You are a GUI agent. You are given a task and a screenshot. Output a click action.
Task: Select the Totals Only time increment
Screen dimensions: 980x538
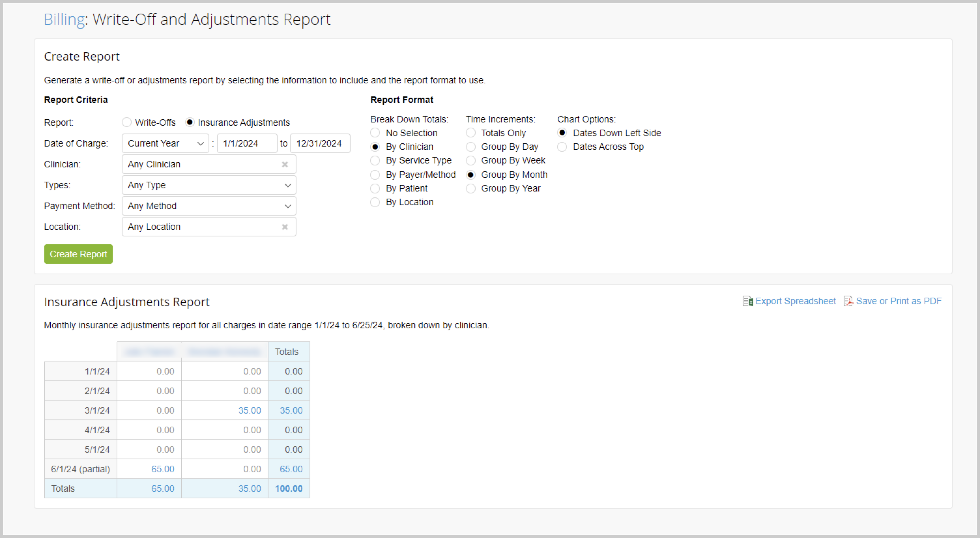tap(470, 133)
